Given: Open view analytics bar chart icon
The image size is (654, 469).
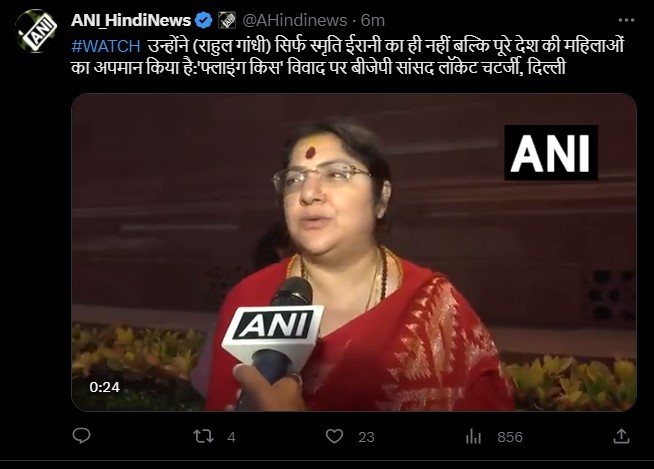Looking at the screenshot, I should click(x=473, y=436).
